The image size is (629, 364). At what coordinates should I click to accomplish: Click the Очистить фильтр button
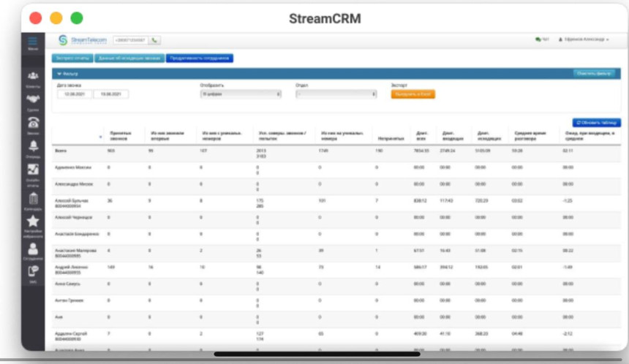click(594, 73)
